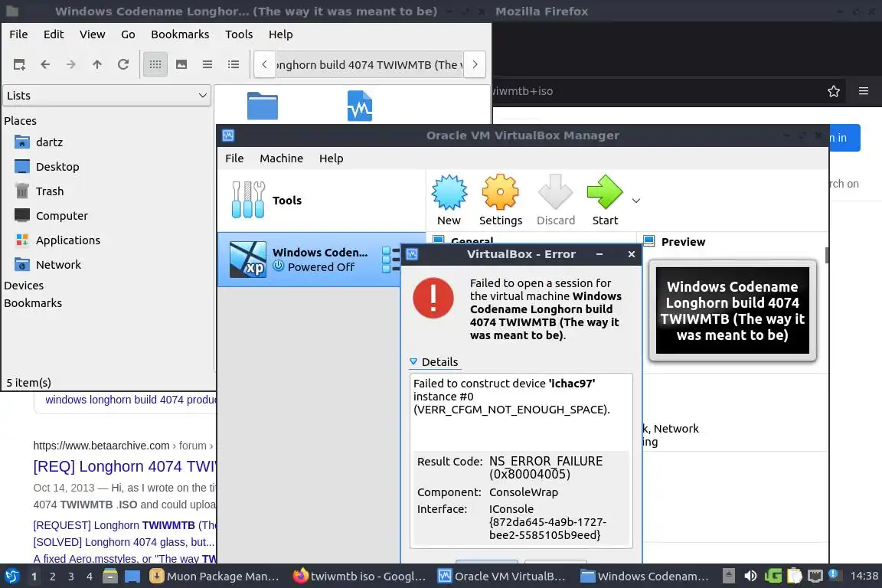Viewport: 882px width, 588px height.
Task: Open the VirtualBox Machine menu
Action: coord(281,158)
